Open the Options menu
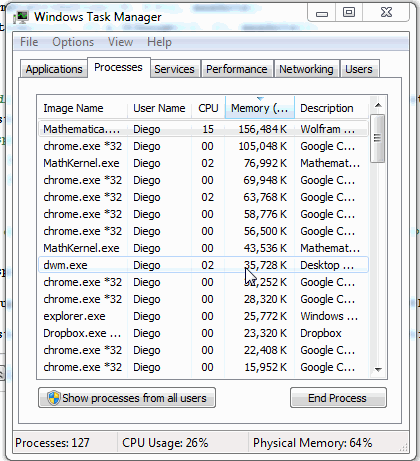 click(73, 42)
